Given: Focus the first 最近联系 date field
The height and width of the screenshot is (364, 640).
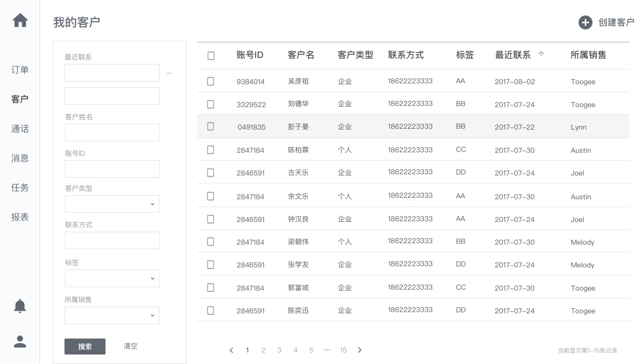Looking at the screenshot, I should pyautogui.click(x=112, y=73).
